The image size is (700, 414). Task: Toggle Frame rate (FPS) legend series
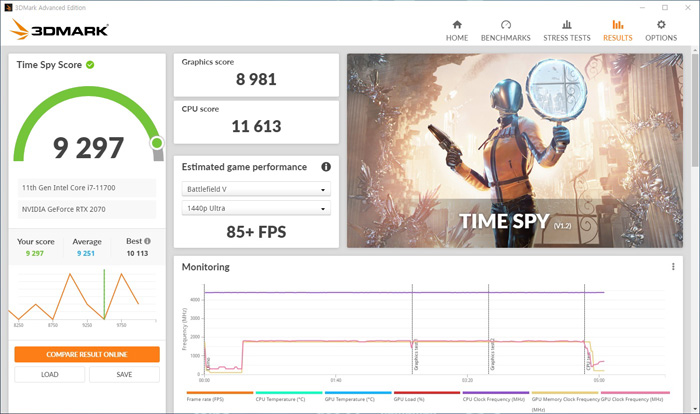click(219, 397)
